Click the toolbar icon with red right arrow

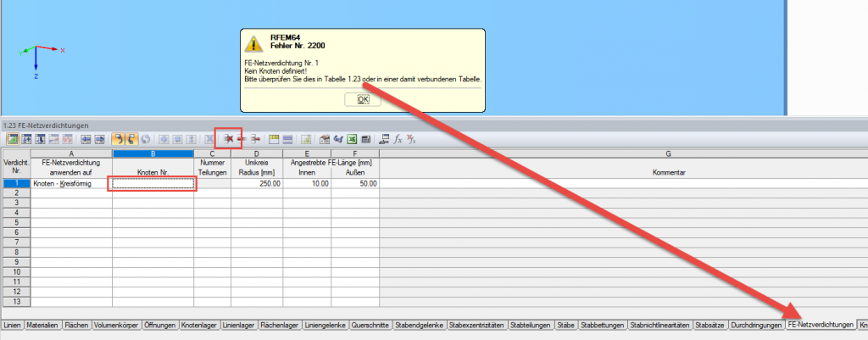[256, 139]
